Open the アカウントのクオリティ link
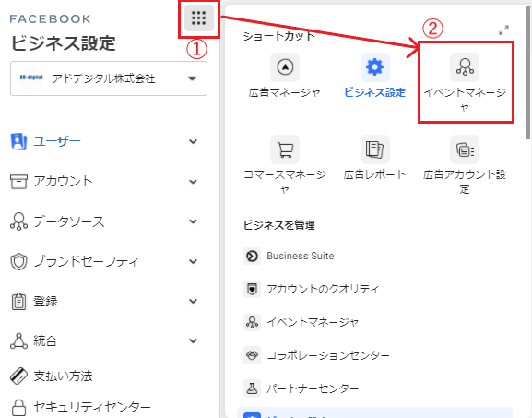532x418 pixels. click(323, 289)
